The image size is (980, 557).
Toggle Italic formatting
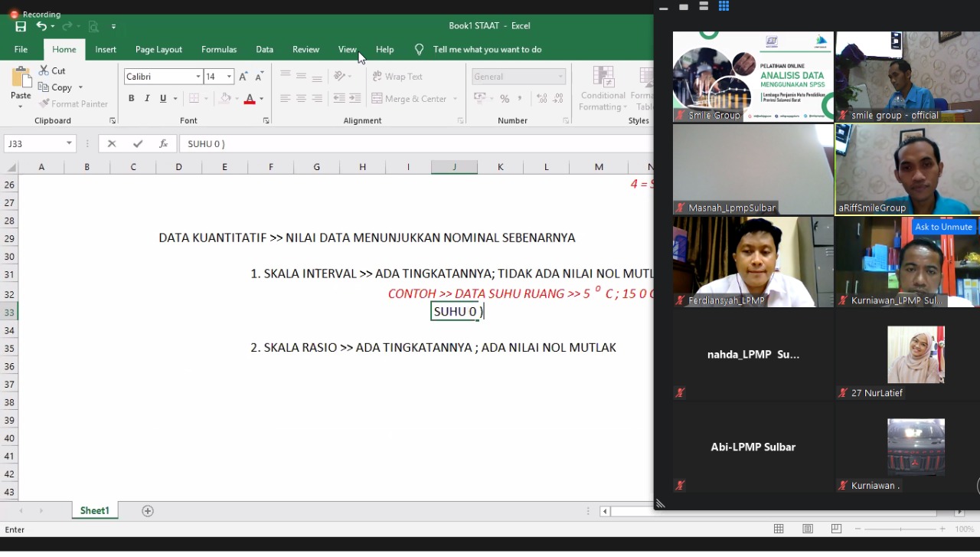[x=147, y=98]
